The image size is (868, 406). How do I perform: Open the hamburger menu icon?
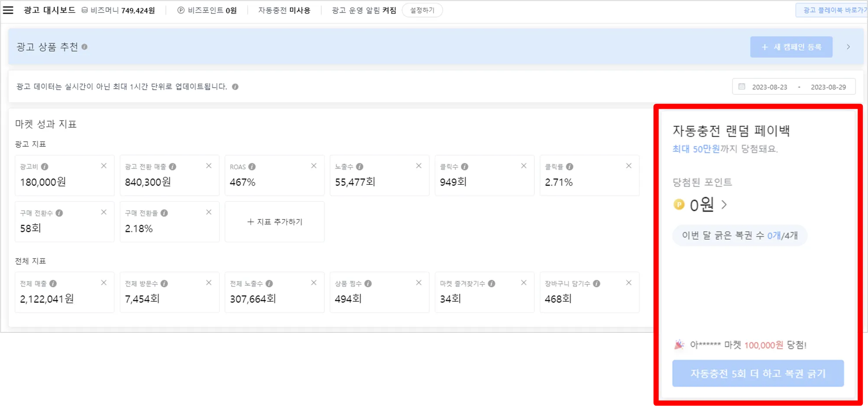8,10
